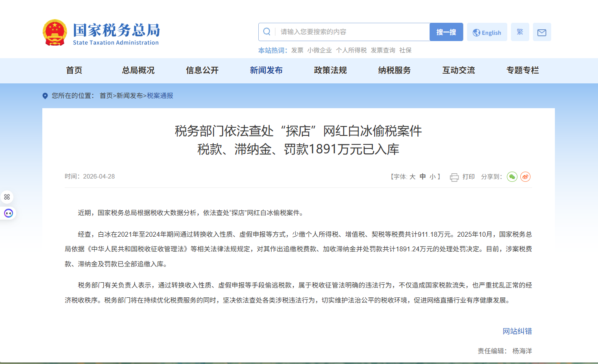Open the 新闻发布 navigation menu
The width and height of the screenshot is (598, 364).
(x=266, y=70)
